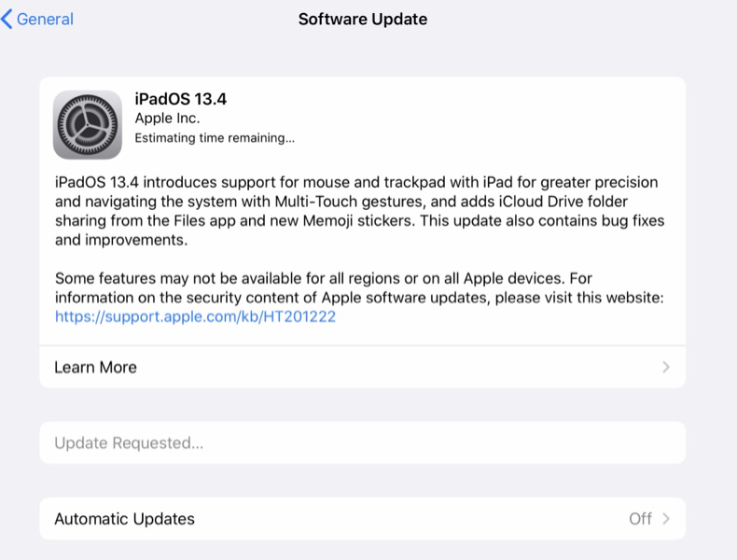This screenshot has height=560, width=737.
Task: Click the Software Update page title
Action: click(363, 20)
